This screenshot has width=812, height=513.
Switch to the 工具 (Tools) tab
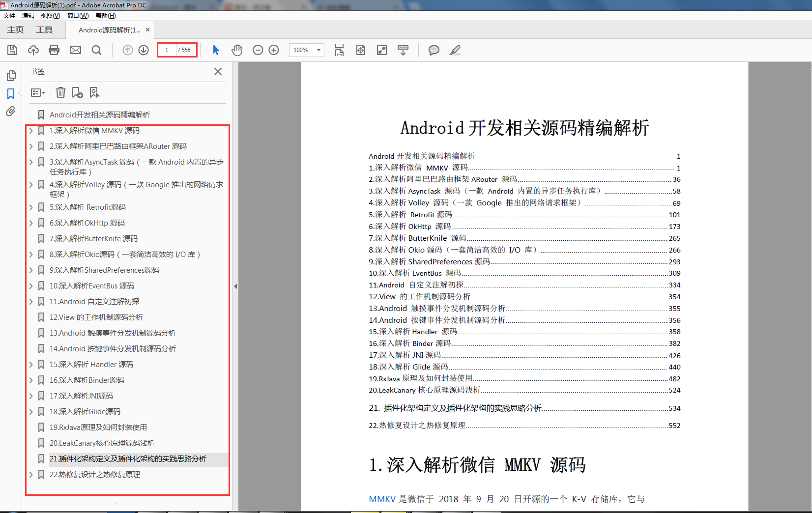coord(44,29)
